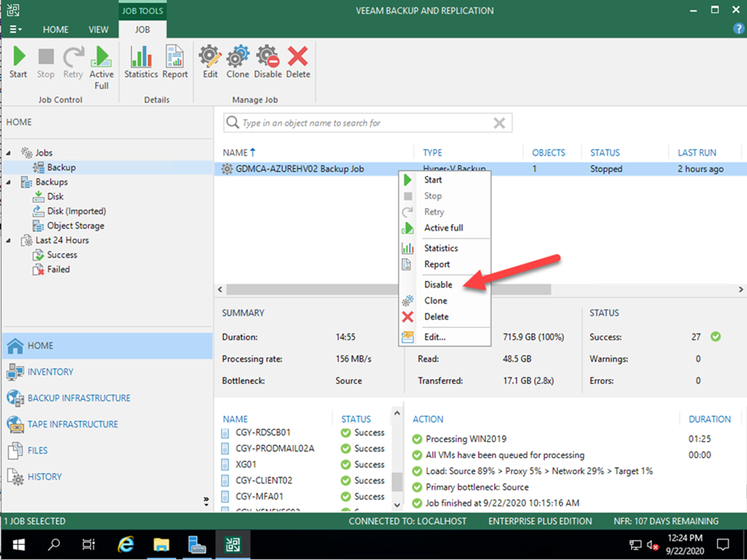This screenshot has height=560, width=747.
Task: Choose Start in the context menu
Action: [445, 180]
